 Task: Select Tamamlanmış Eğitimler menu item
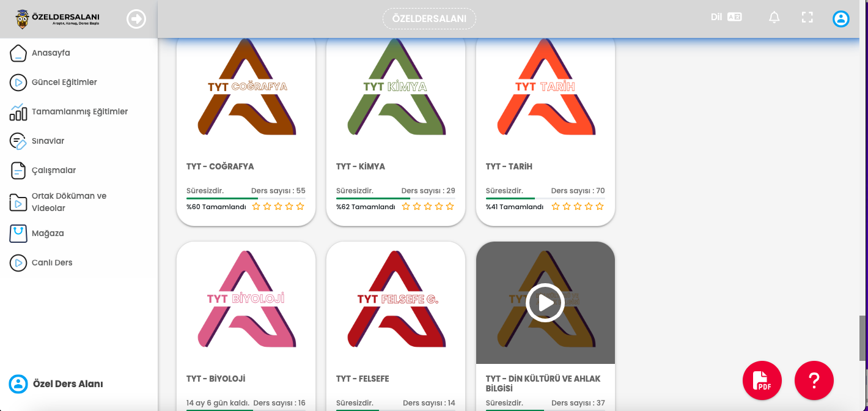79,112
